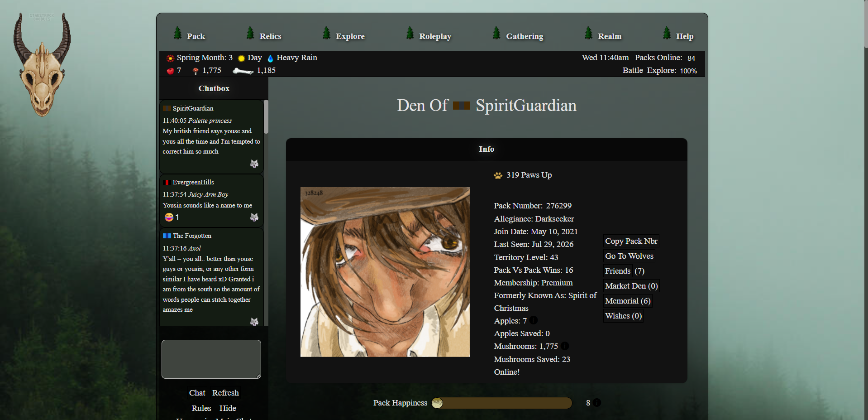
Task: Open the Help menu
Action: pyautogui.click(x=685, y=36)
